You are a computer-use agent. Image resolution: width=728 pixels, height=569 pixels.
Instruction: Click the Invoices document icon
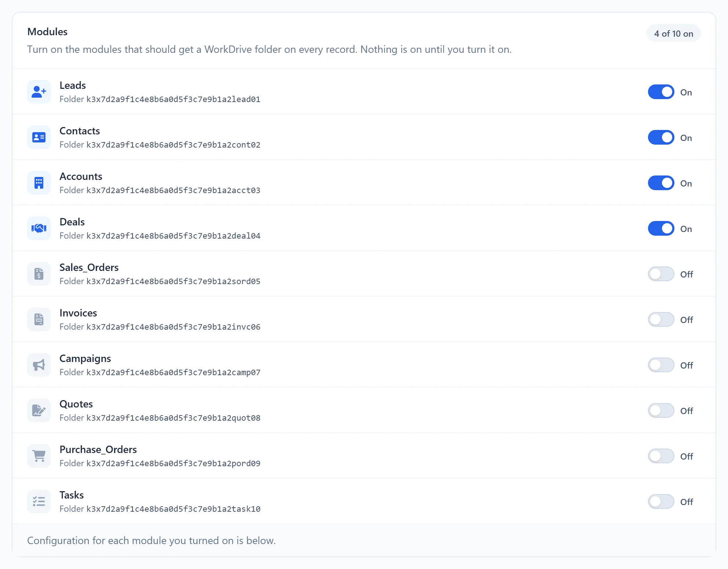point(39,319)
